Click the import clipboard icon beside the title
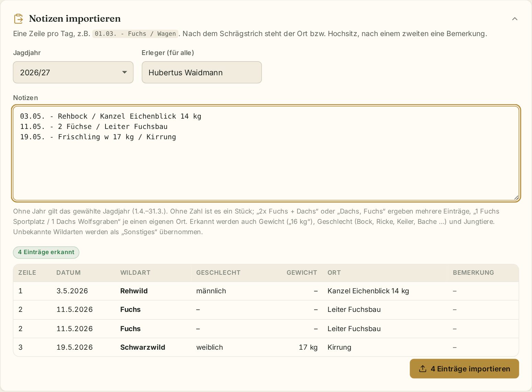The image size is (532, 392). coord(19,19)
